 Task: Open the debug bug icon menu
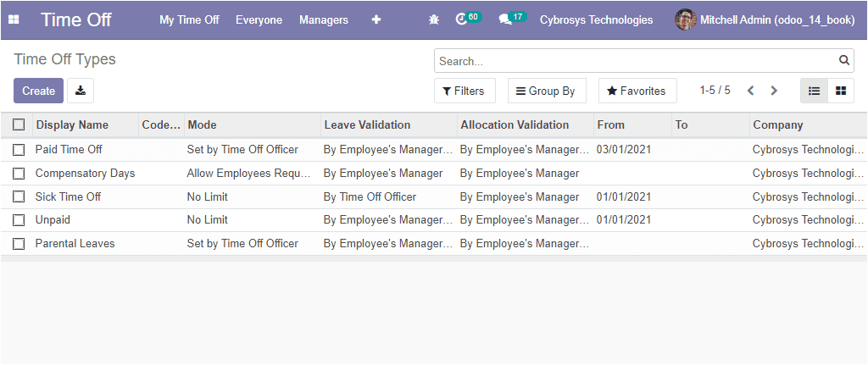pos(434,20)
